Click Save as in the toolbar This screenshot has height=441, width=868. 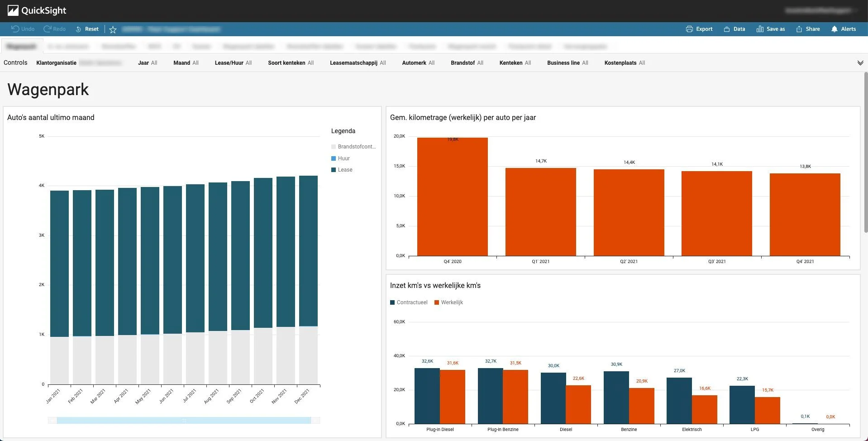(x=771, y=29)
